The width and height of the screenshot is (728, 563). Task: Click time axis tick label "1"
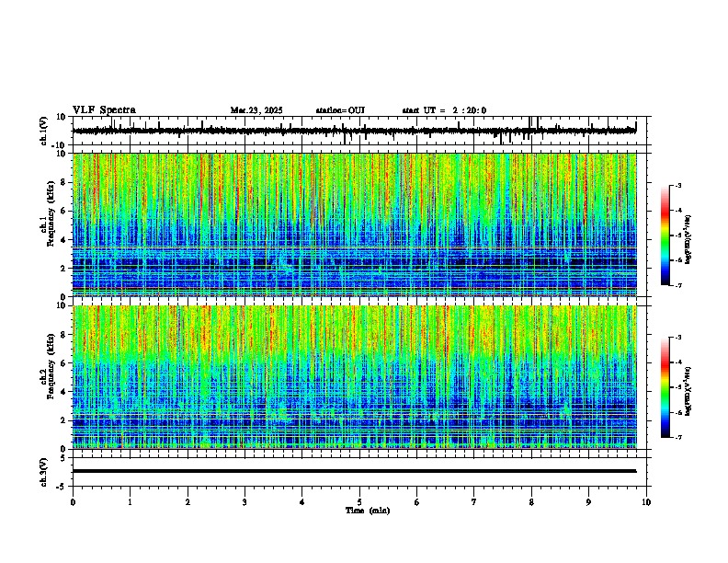point(130,502)
